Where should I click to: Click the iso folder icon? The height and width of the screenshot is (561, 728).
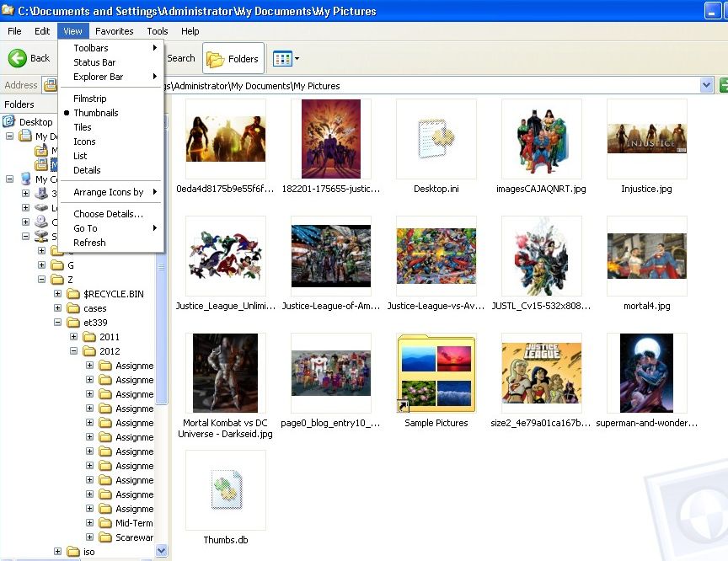pos(73,552)
